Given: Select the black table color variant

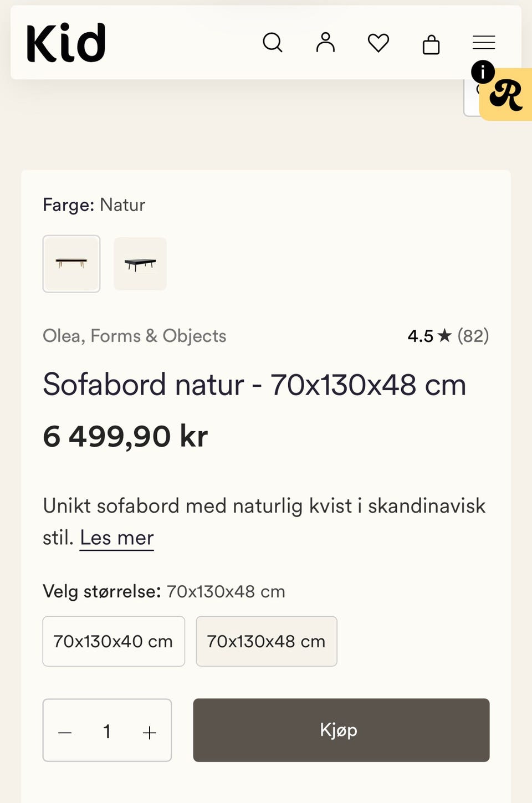Looking at the screenshot, I should pyautogui.click(x=140, y=264).
